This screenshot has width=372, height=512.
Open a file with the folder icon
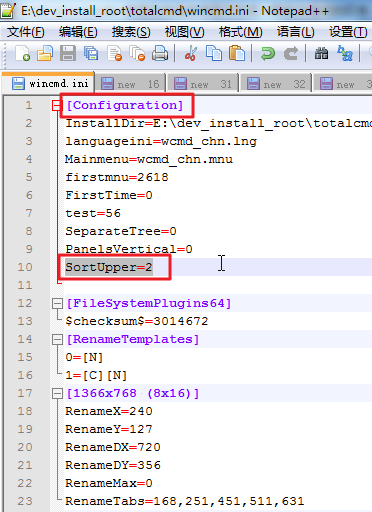coord(45,53)
